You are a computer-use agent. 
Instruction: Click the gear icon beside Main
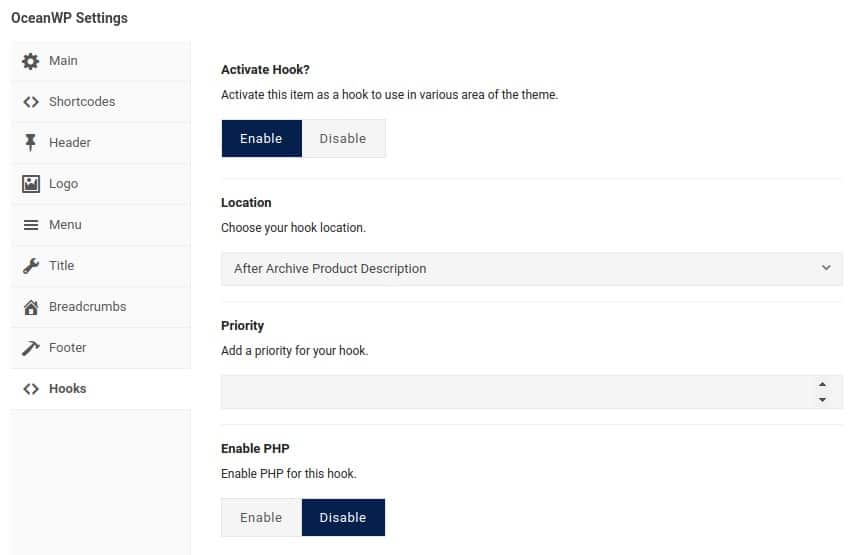point(31,61)
